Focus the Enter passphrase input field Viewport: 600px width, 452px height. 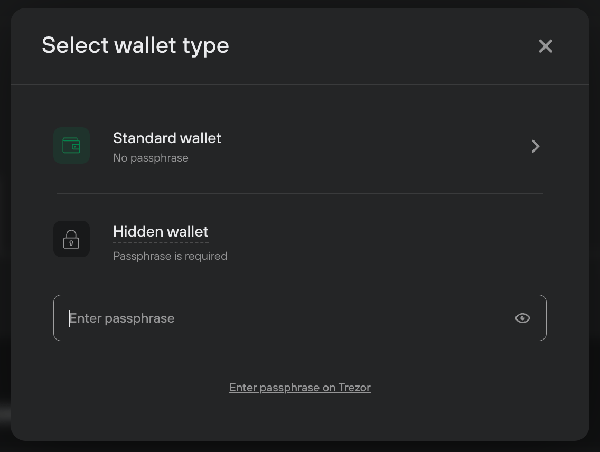click(300, 318)
